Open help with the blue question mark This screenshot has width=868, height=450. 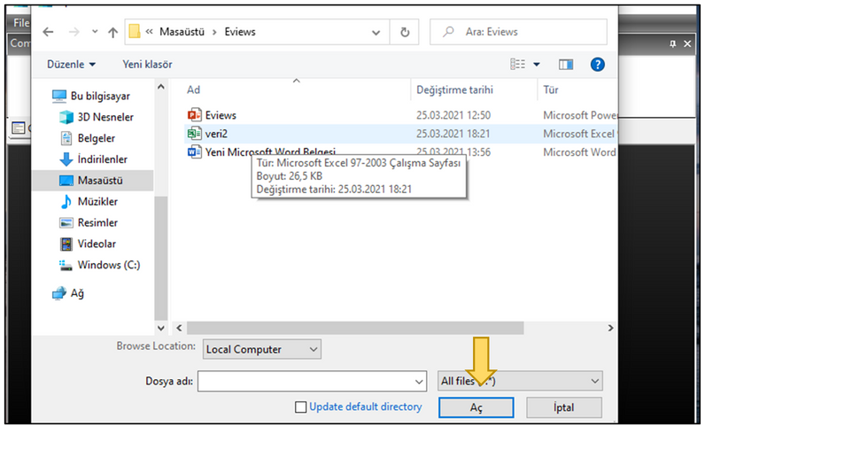coord(597,64)
